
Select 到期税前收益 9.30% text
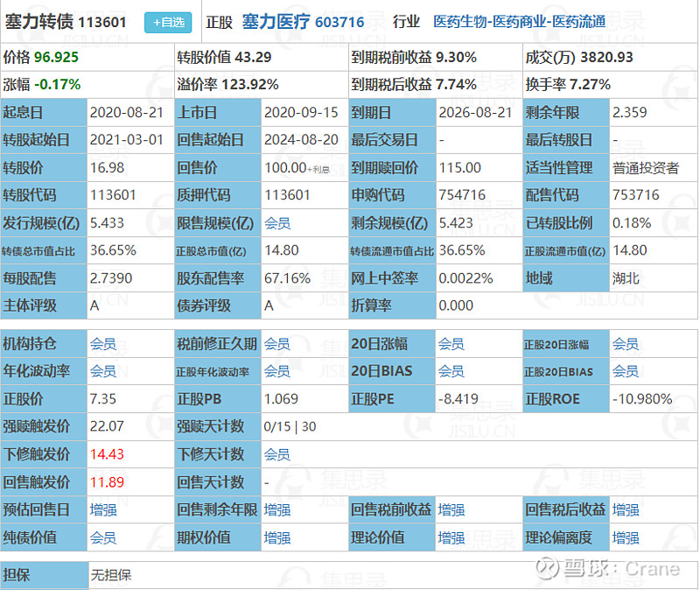(x=414, y=57)
